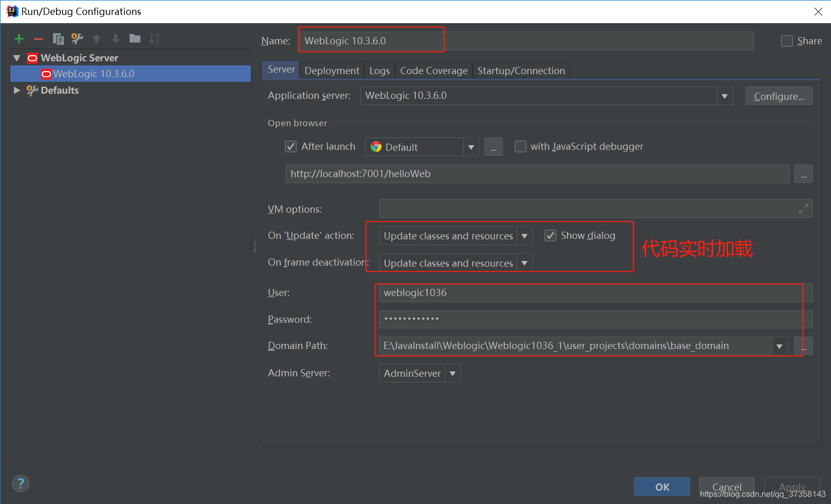Viewport: 831px width, 504px height.
Task: Open help with question mark icon
Action: (21, 483)
